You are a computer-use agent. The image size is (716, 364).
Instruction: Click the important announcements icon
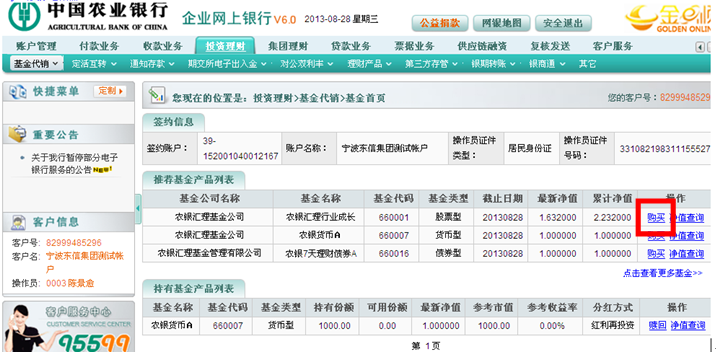(x=17, y=134)
